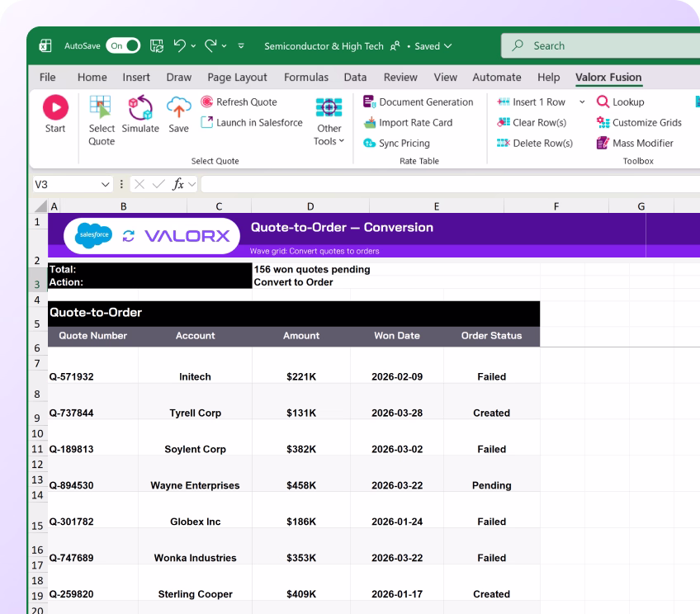Open the Help tab
This screenshot has height=614, width=700.
pyautogui.click(x=548, y=78)
